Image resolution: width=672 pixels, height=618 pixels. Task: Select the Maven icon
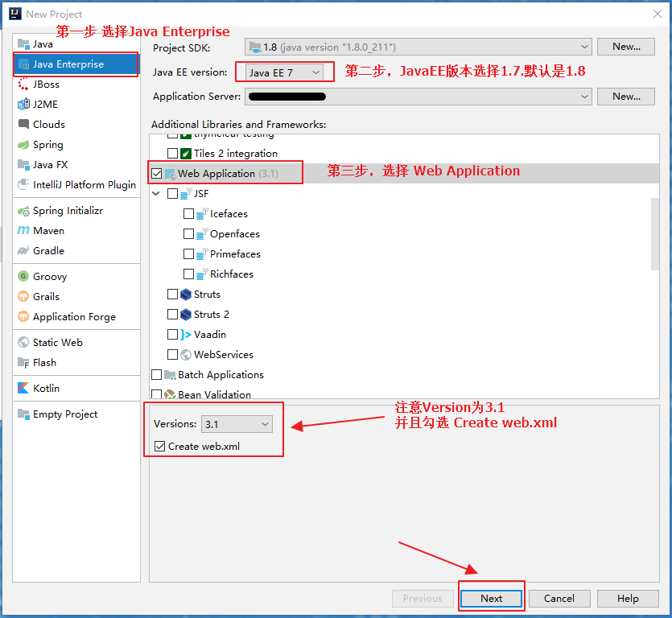23,231
